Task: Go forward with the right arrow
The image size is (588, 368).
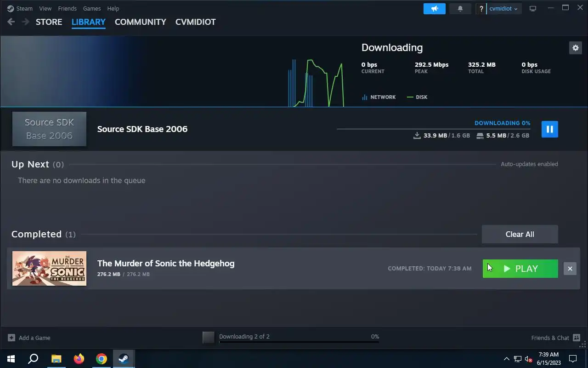Action: tap(26, 22)
